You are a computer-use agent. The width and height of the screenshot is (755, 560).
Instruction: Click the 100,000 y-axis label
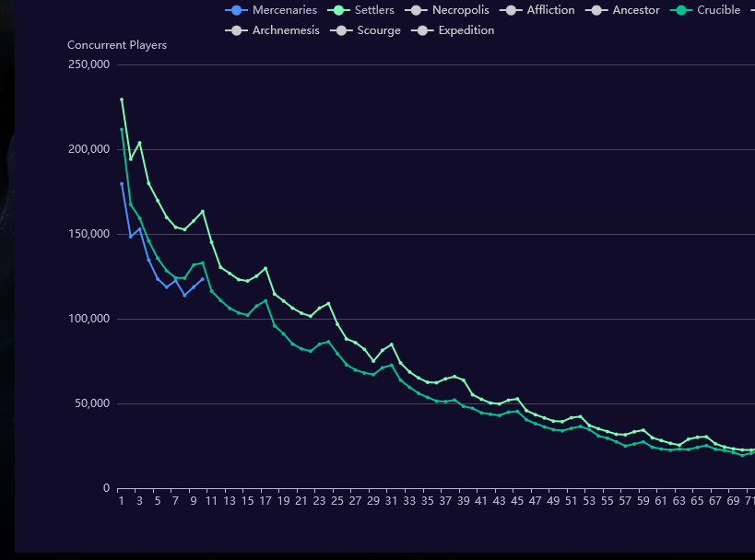(x=89, y=319)
